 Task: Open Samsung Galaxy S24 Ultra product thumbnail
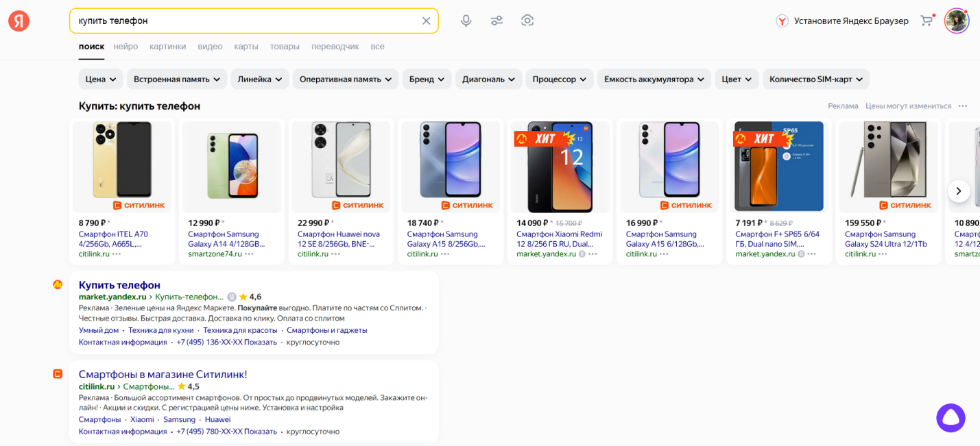click(x=889, y=166)
